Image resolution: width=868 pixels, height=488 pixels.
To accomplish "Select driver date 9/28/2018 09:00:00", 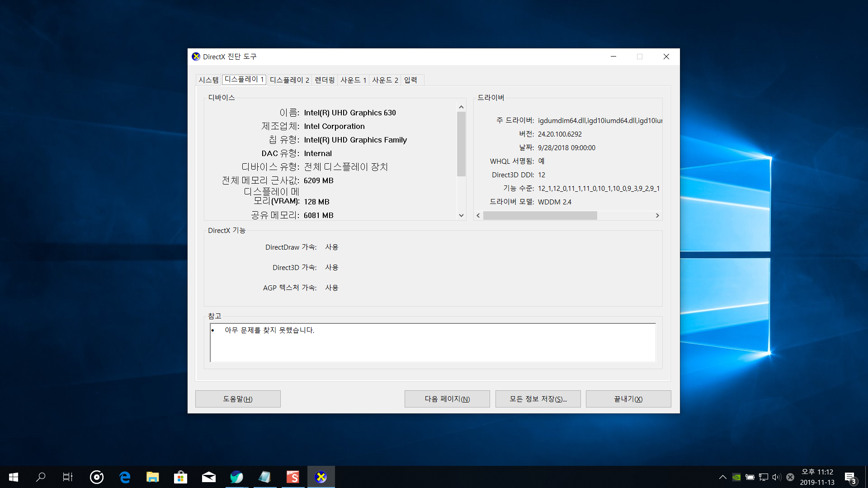I will (x=566, y=148).
